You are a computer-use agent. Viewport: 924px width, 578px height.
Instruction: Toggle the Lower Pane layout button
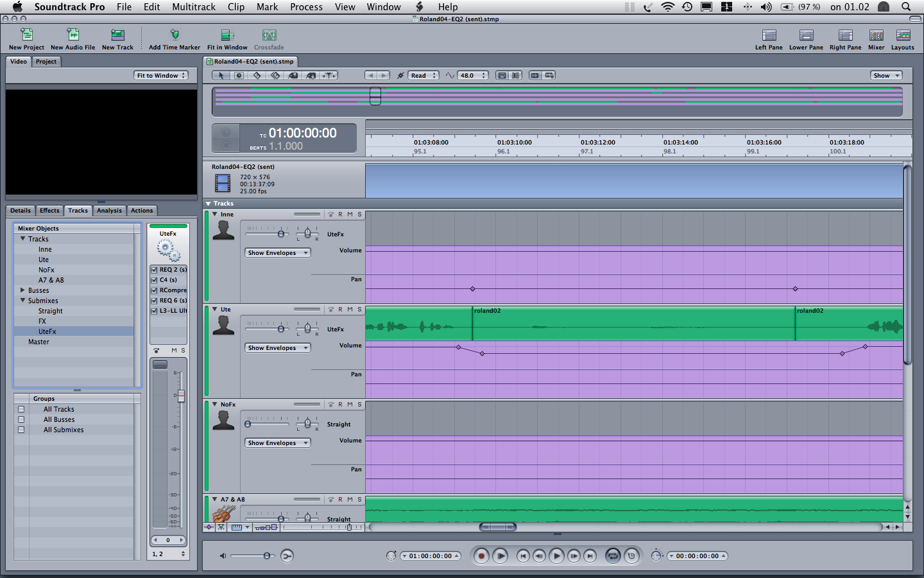(x=806, y=39)
